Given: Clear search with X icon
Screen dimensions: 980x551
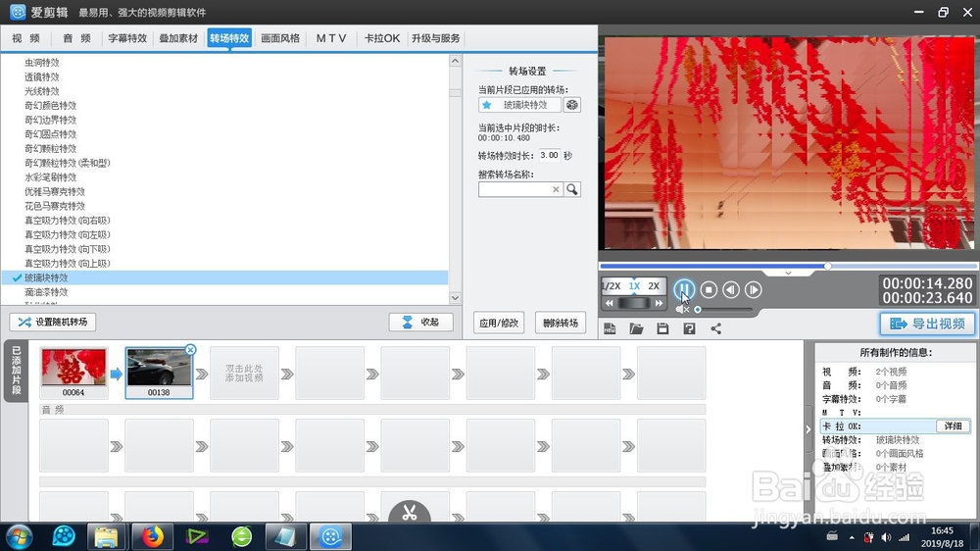Looking at the screenshot, I should pos(556,189).
